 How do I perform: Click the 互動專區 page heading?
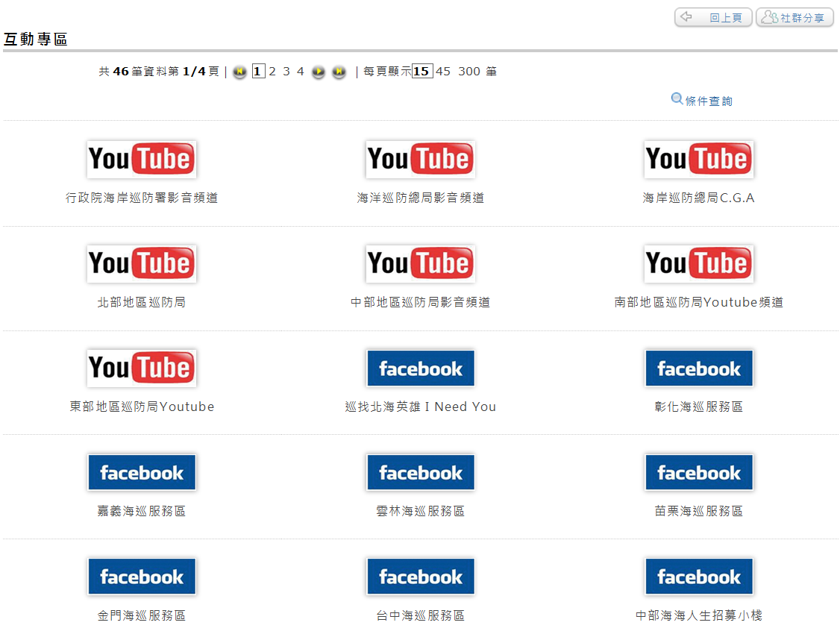click(35, 39)
